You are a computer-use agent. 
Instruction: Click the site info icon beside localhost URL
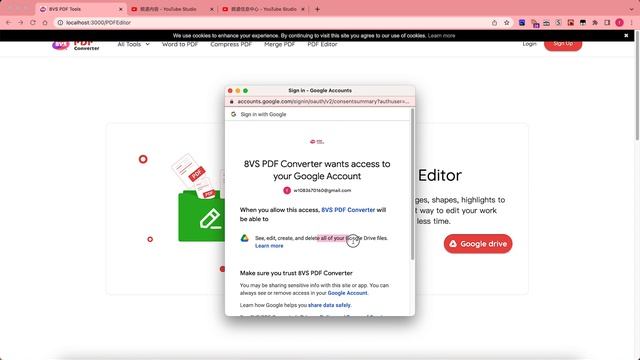coord(60,23)
